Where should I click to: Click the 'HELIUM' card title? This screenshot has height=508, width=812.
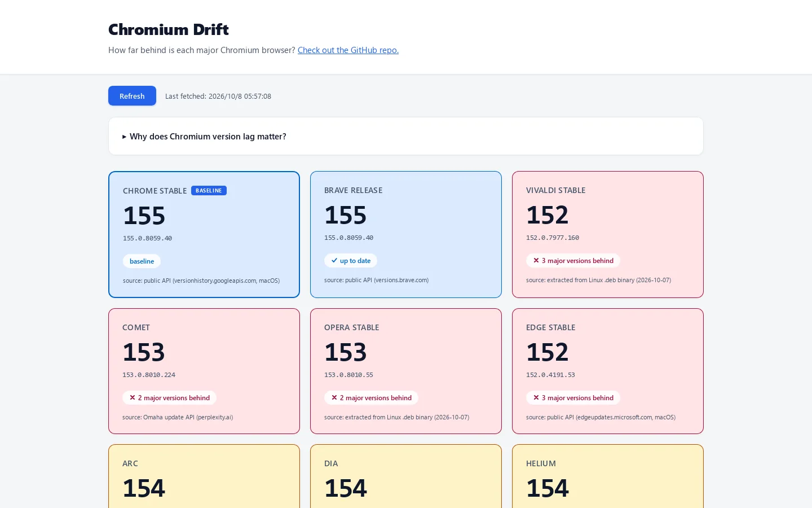(541, 463)
